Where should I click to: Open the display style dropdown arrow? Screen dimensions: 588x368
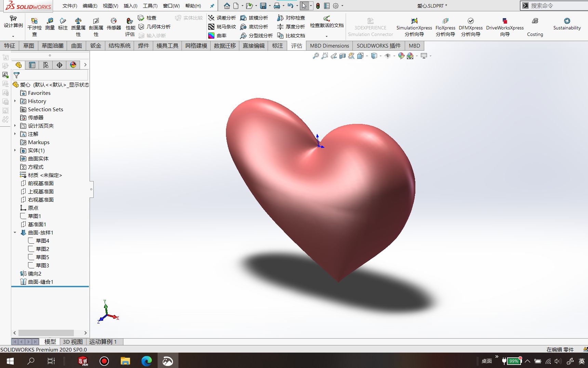point(380,56)
